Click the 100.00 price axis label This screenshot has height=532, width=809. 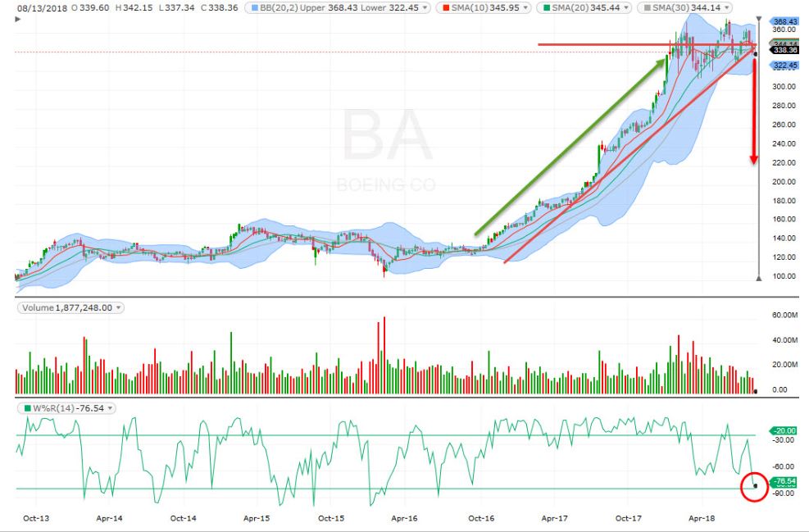click(784, 276)
